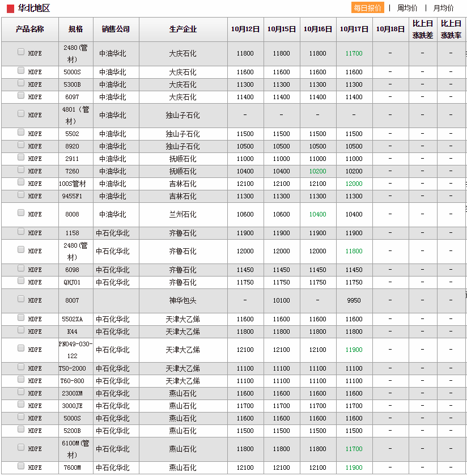
Task: Click 10100 price in 神华包头 row
Action: click(x=282, y=300)
